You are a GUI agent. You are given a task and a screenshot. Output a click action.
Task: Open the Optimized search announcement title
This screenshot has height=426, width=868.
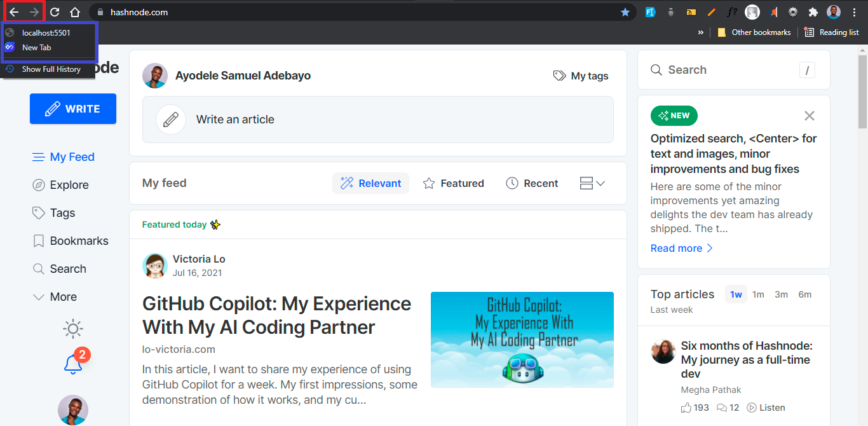point(734,154)
